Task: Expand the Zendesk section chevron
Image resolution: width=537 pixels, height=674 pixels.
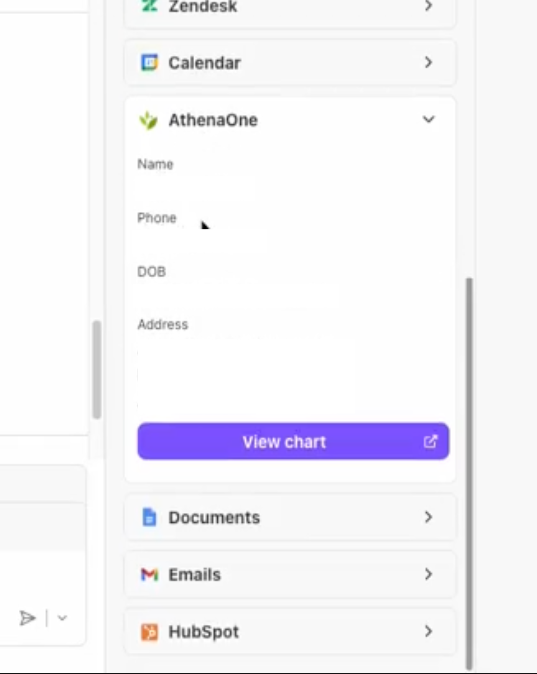Action: (428, 6)
